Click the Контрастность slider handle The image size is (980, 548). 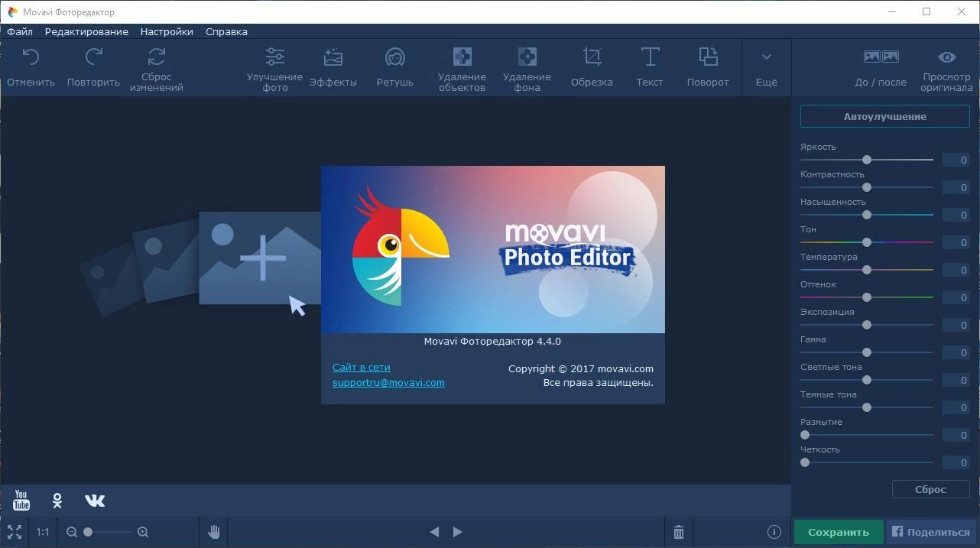(867, 187)
